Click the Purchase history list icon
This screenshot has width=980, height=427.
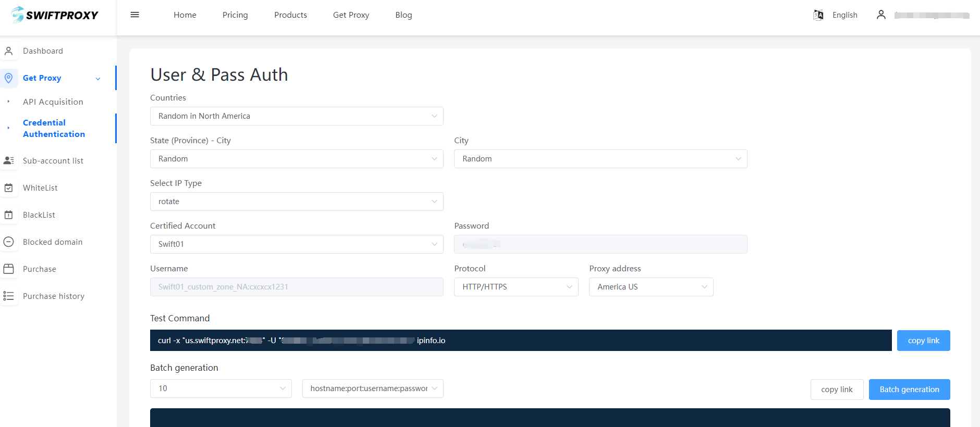(x=8, y=296)
